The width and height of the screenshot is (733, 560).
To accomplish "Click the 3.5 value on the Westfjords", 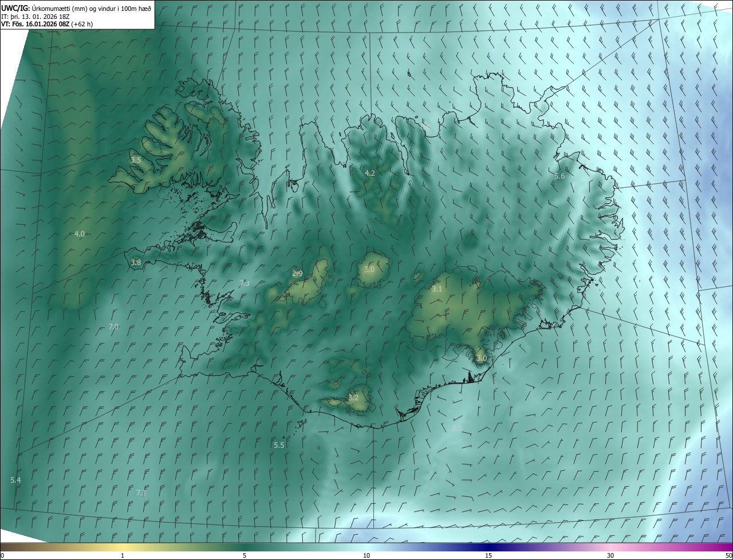I will click(136, 160).
